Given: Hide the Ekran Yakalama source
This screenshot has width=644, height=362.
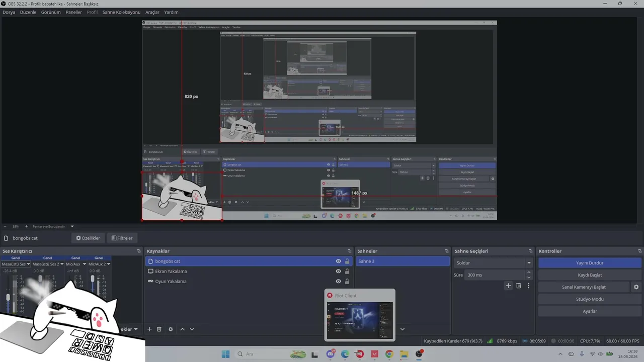Looking at the screenshot, I should [x=338, y=271].
